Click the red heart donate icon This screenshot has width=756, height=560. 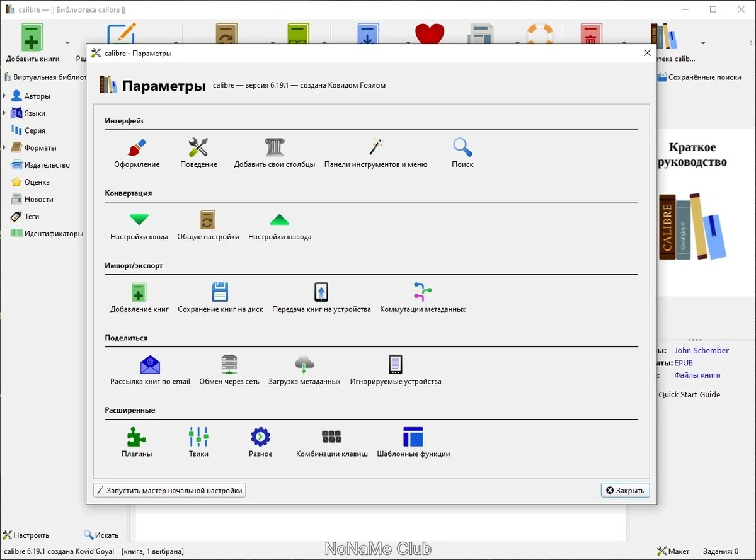coord(430,34)
